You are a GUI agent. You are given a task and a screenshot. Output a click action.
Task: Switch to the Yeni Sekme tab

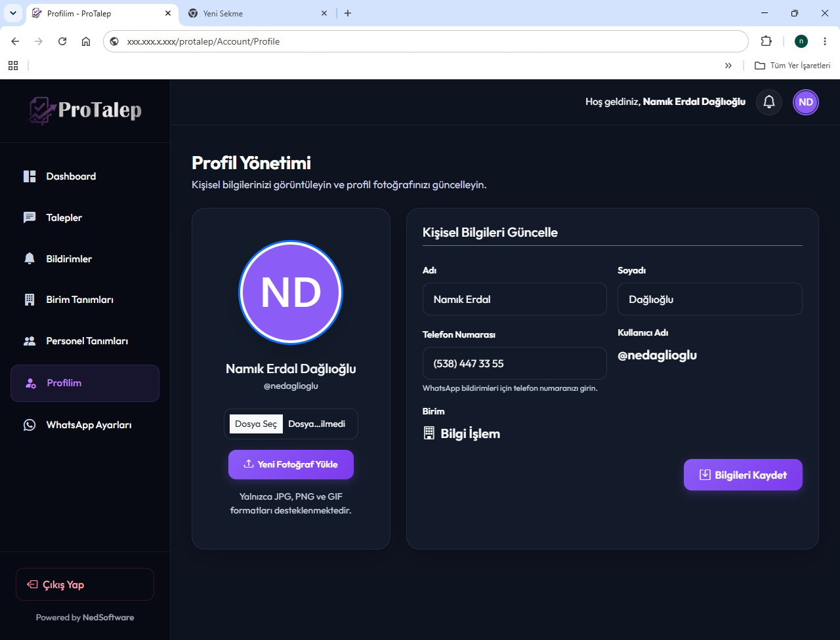click(256, 13)
